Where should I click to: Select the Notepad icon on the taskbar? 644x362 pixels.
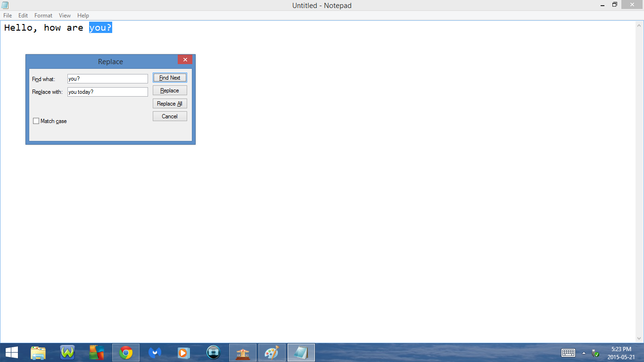tap(301, 352)
